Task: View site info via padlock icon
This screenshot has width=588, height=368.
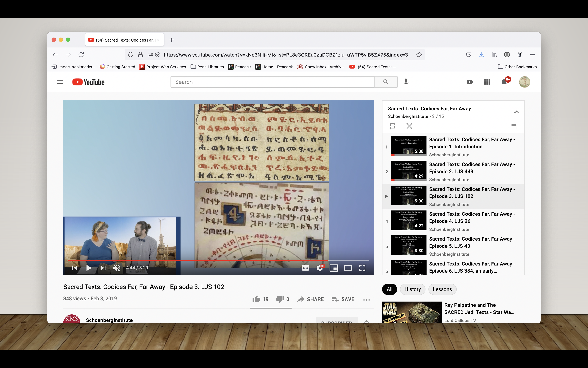Action: tap(140, 55)
